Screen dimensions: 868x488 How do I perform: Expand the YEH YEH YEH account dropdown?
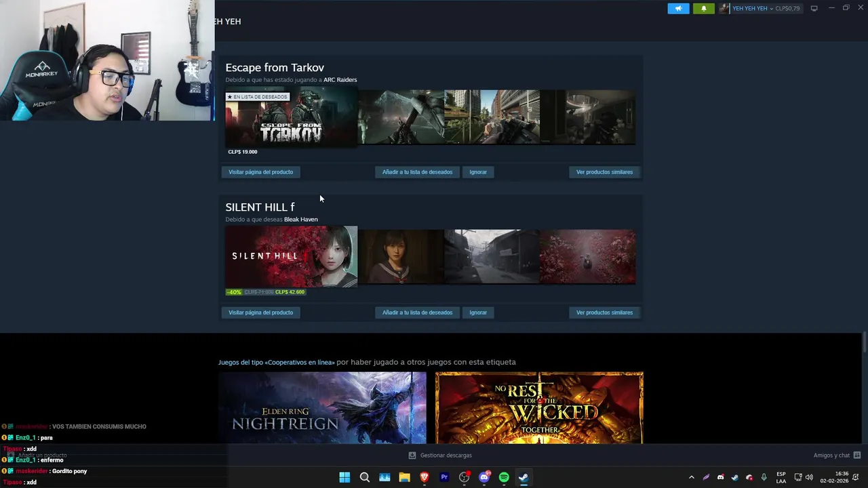click(x=752, y=8)
